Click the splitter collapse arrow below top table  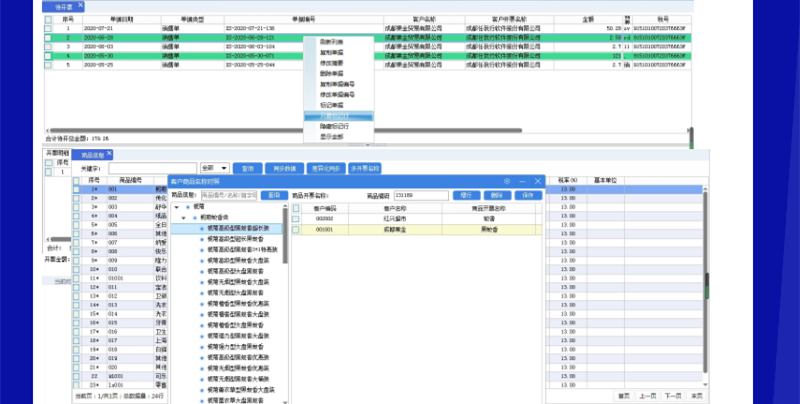click(x=367, y=145)
